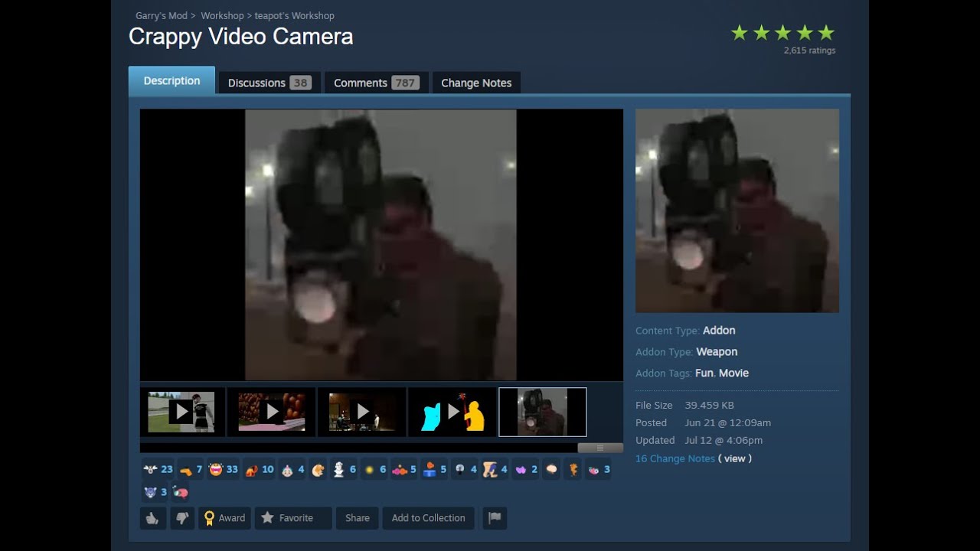
Task: Click the 2,615 ratings text
Action: (x=809, y=51)
